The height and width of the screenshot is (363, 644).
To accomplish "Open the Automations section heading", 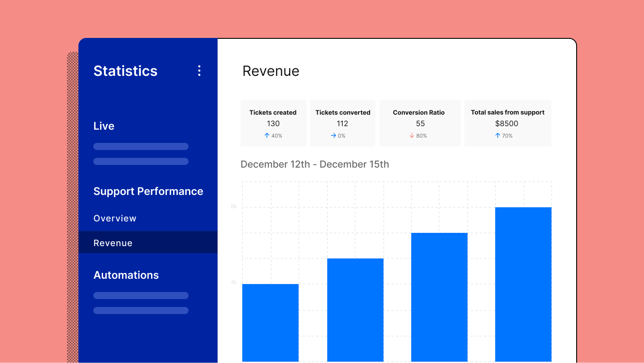I will (x=126, y=275).
